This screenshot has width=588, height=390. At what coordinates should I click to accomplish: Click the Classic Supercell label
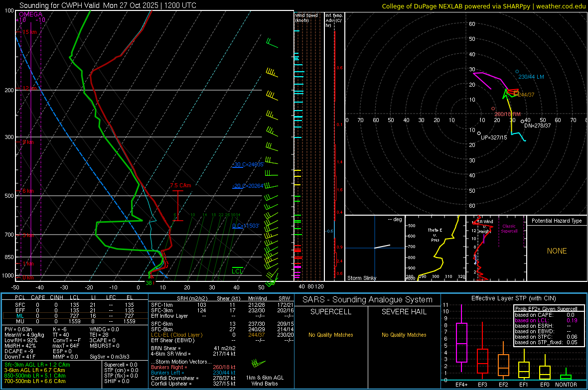[509, 229]
